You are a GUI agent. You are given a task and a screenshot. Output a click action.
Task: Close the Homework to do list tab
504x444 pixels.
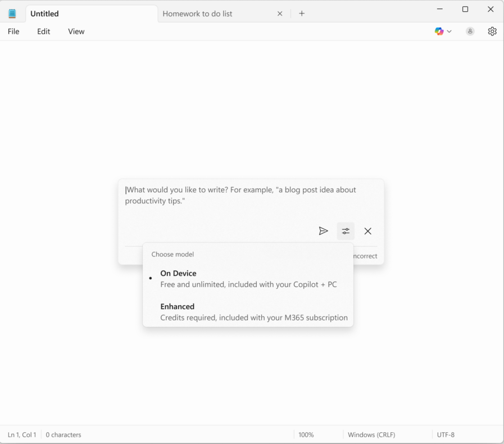(x=280, y=13)
